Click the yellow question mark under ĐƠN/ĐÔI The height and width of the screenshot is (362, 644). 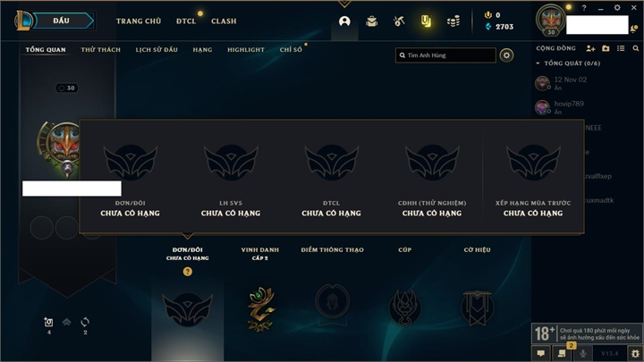pos(188,272)
